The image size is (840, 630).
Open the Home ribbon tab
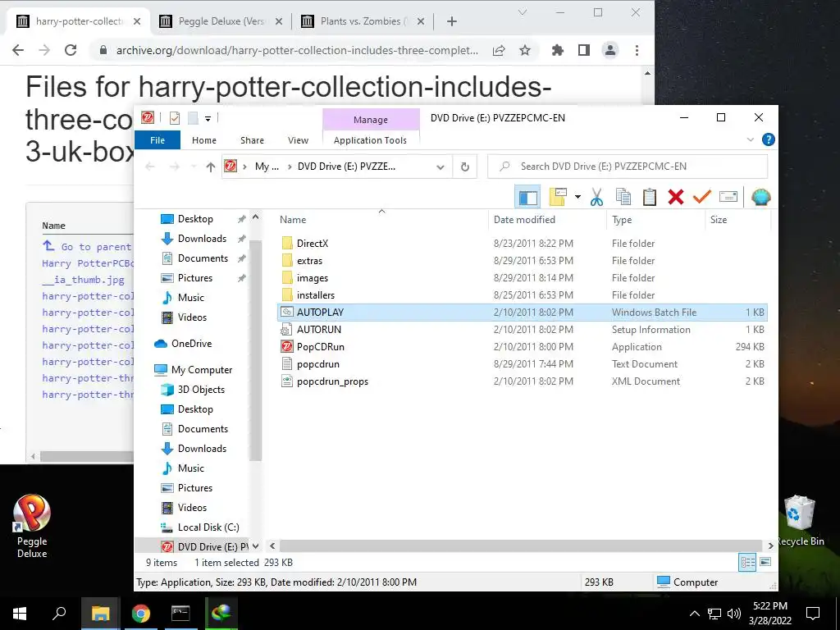point(204,140)
